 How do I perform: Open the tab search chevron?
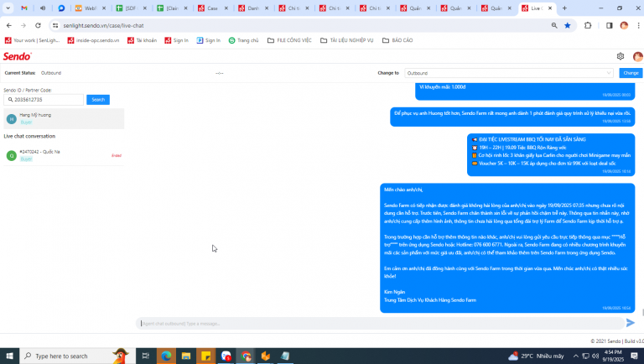click(x=8, y=8)
